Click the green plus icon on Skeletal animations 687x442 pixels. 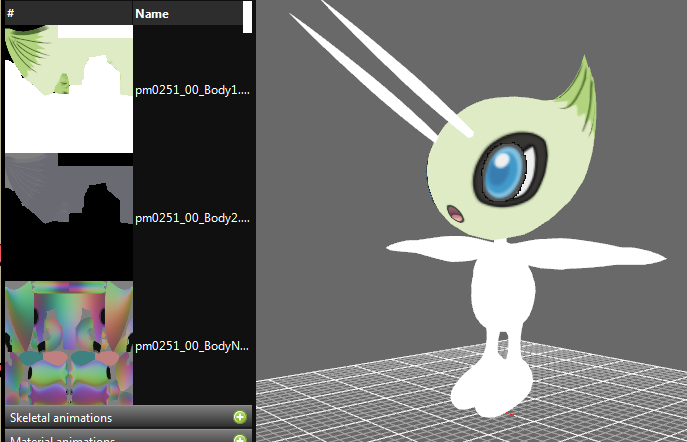[240, 417]
